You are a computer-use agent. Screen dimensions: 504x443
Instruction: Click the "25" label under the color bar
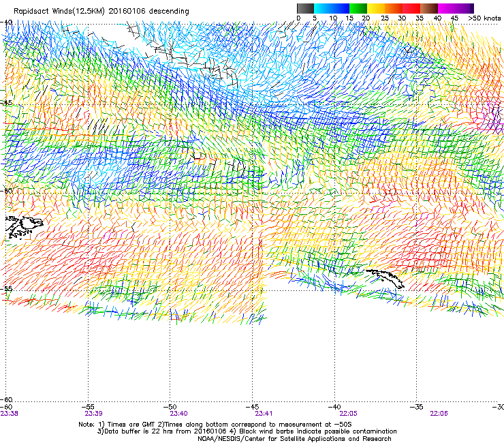pos(385,18)
